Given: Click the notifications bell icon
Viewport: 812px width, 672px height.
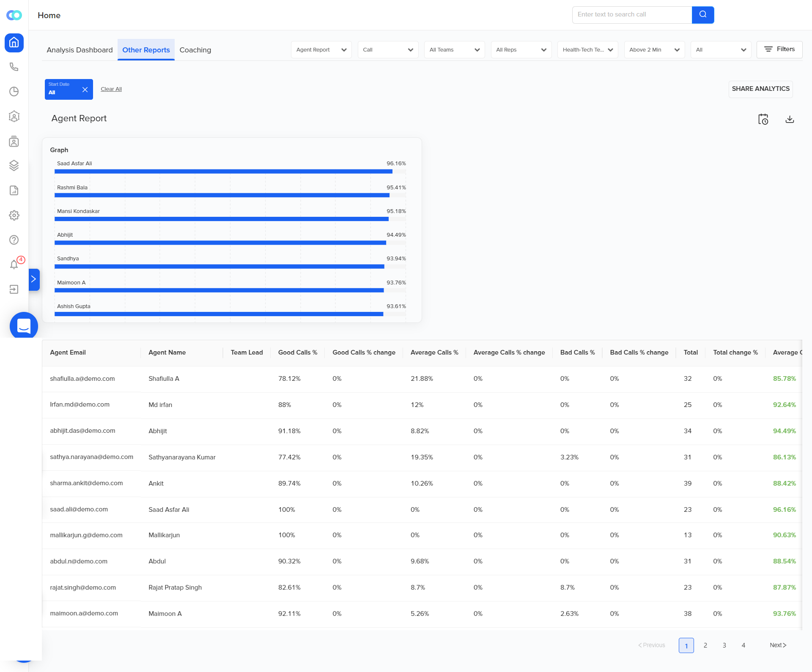Looking at the screenshot, I should pos(14,265).
